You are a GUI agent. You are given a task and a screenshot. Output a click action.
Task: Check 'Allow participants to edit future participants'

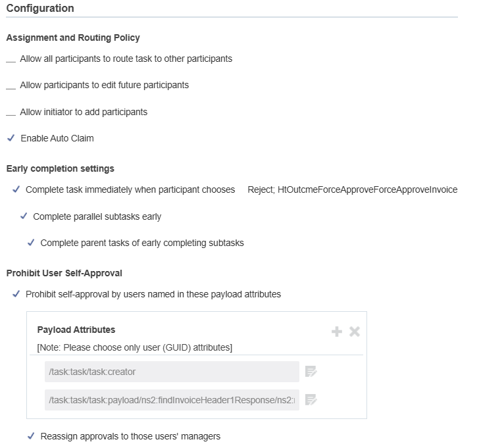click(x=11, y=86)
